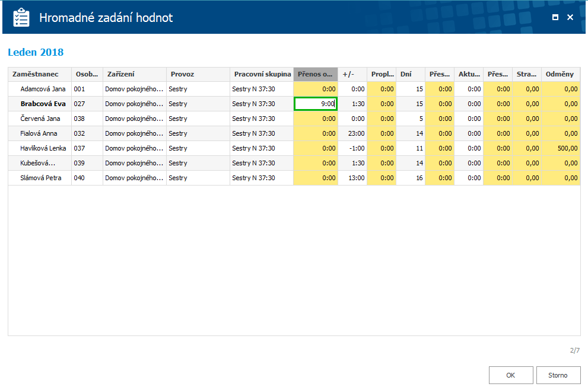Image resolution: width=588 pixels, height=390 pixels.
Task: Click the active 9:00 input for Brabcová Eva
Action: (316, 104)
